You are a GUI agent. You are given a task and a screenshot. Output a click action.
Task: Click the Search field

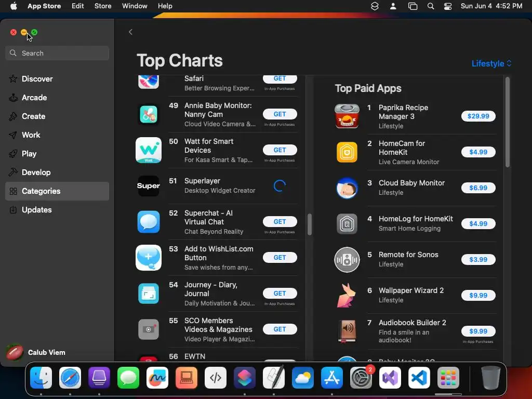pos(57,53)
